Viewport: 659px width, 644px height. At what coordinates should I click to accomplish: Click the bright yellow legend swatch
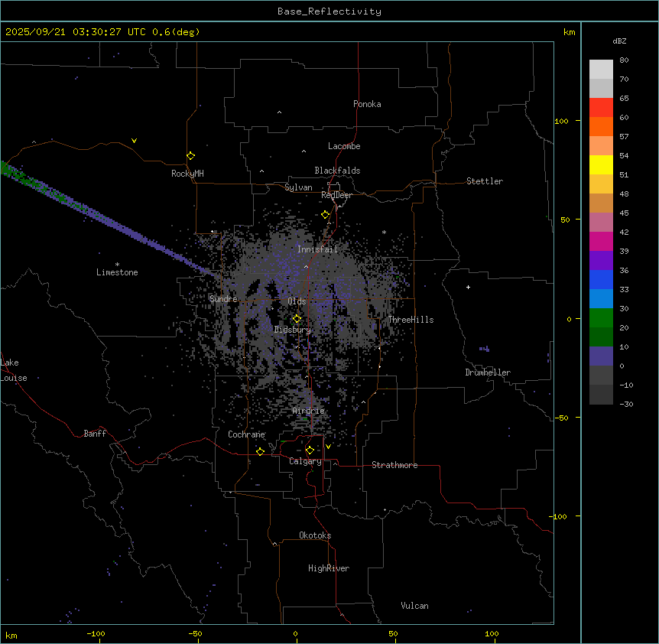(601, 164)
